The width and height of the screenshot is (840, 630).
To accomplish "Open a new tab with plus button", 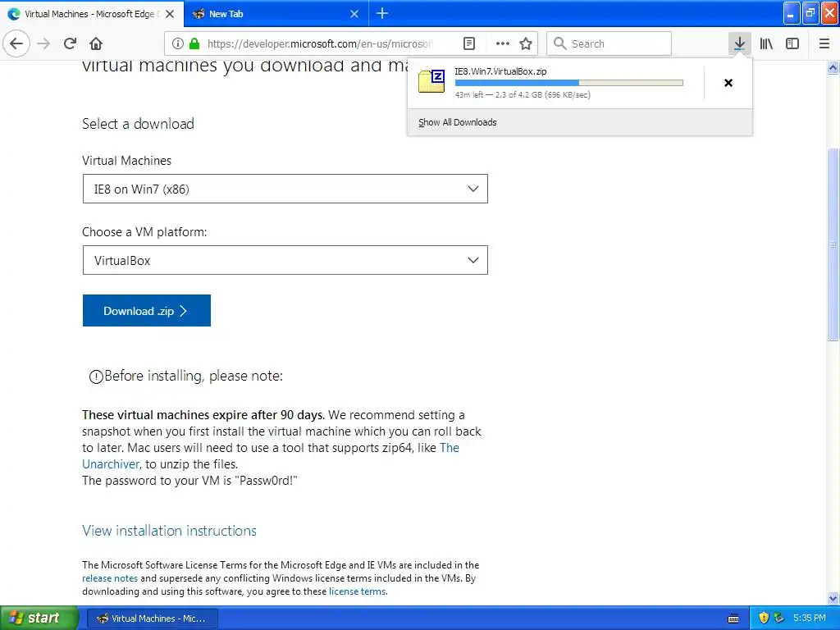I will point(382,13).
